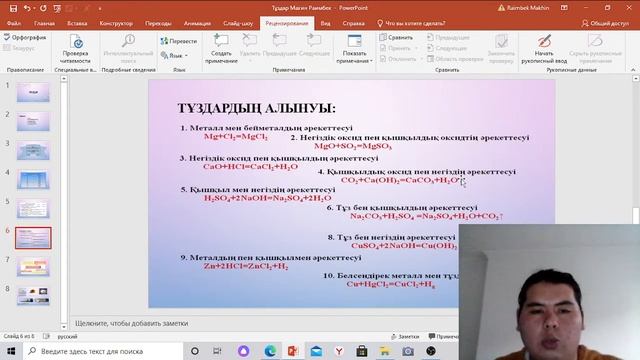Expand the Удалить comment dropdown arrow
Viewport: 640px width, 360px height.
250,61
